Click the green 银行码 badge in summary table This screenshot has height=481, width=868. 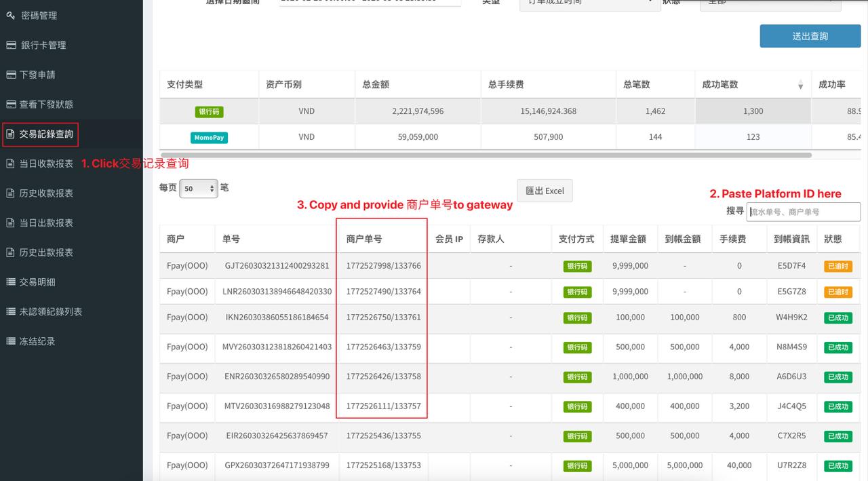[209, 111]
